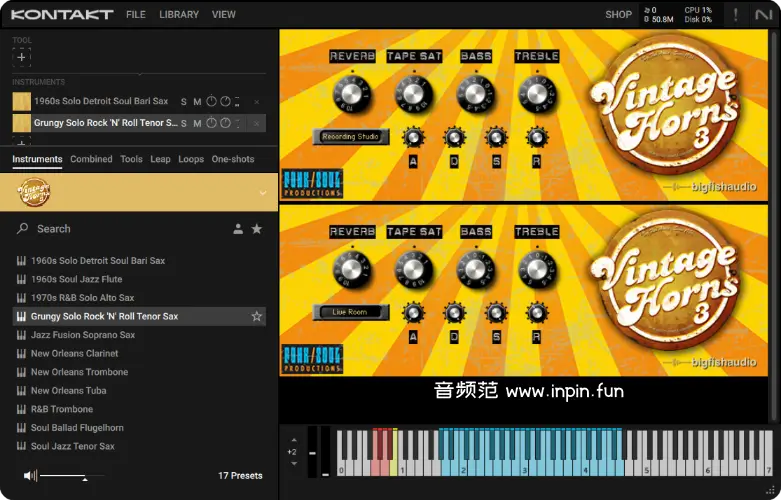Select Soul Jazz Tenor Sax preset
Viewport: 781px width, 500px height.
point(139,446)
